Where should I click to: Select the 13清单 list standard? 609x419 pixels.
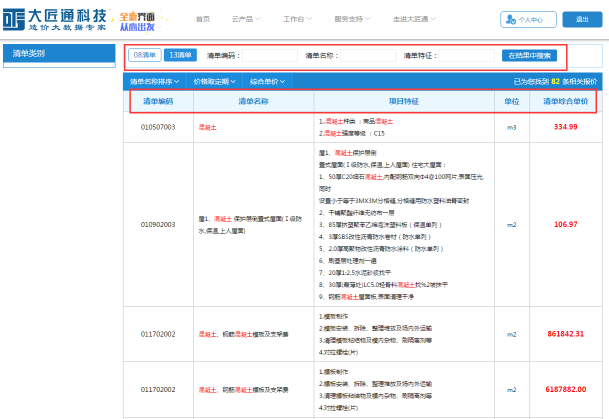[x=179, y=55]
